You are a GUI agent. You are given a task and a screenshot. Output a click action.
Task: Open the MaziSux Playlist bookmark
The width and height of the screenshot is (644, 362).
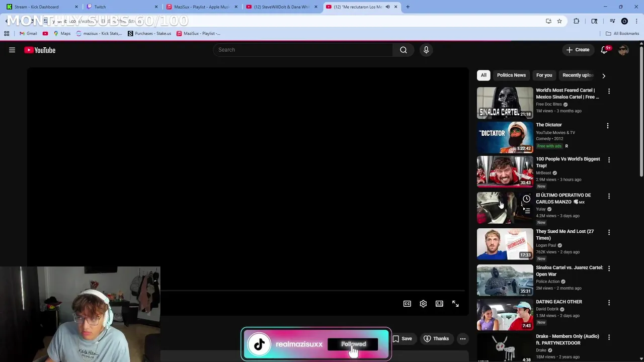(198, 33)
